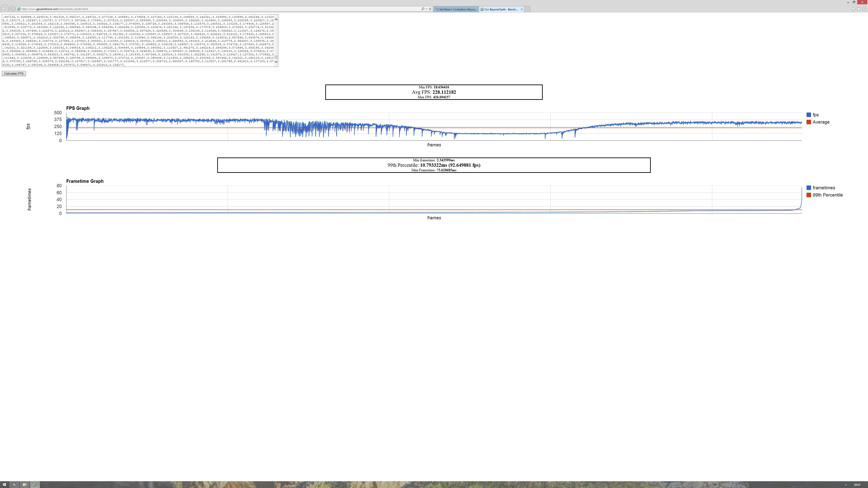Image resolution: width=868 pixels, height=488 pixels.
Task: Open the Favorites star icon
Action: [859, 9]
